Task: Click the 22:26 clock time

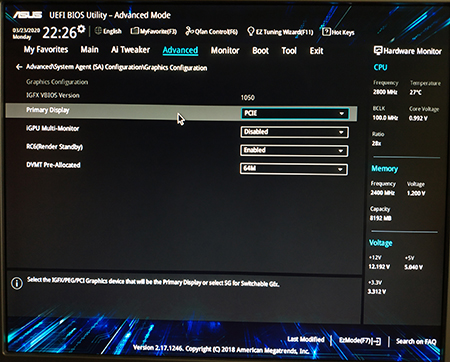Action: 59,33
